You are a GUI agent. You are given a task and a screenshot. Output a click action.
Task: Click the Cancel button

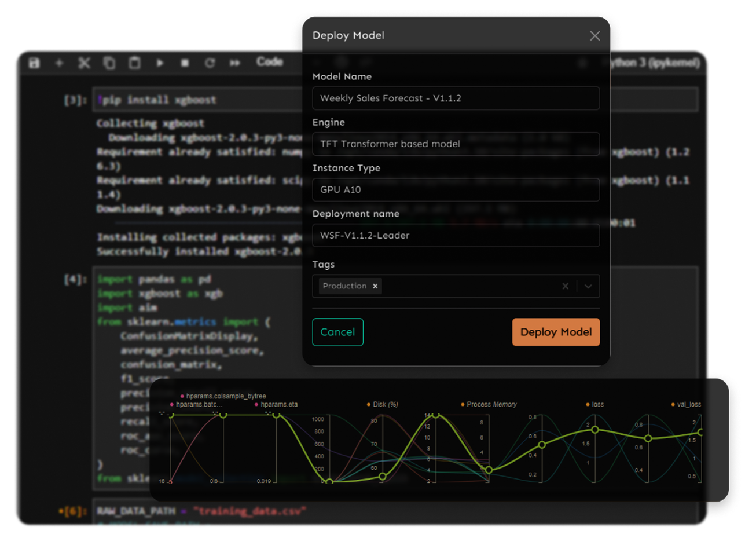(337, 332)
